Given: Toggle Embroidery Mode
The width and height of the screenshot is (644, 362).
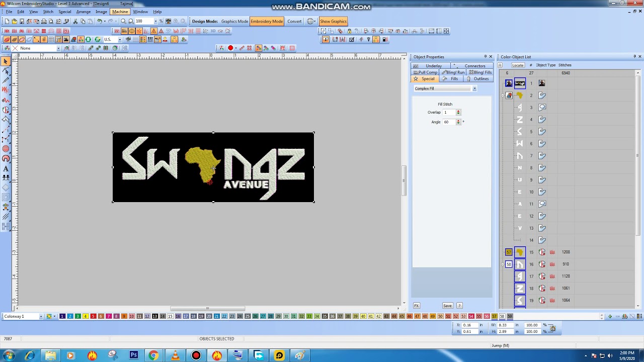Looking at the screenshot, I should pos(267,21).
